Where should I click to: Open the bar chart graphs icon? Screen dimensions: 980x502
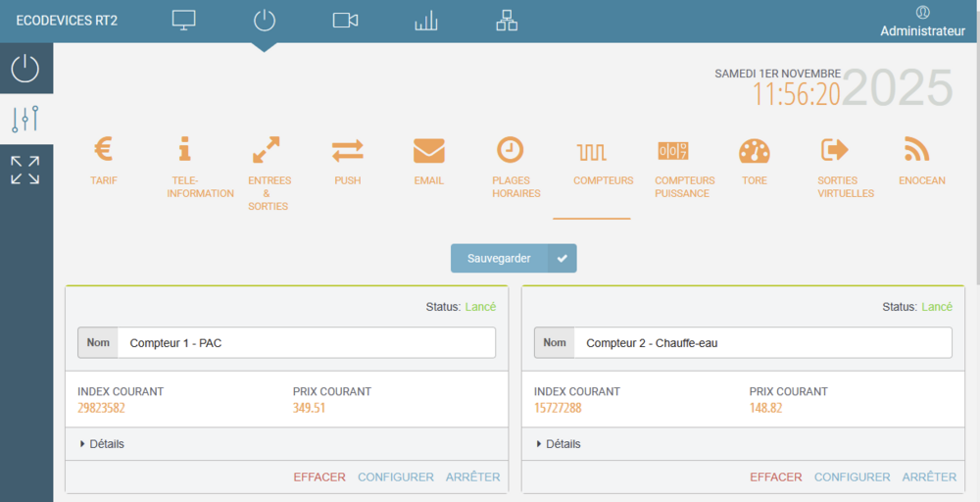[425, 21]
